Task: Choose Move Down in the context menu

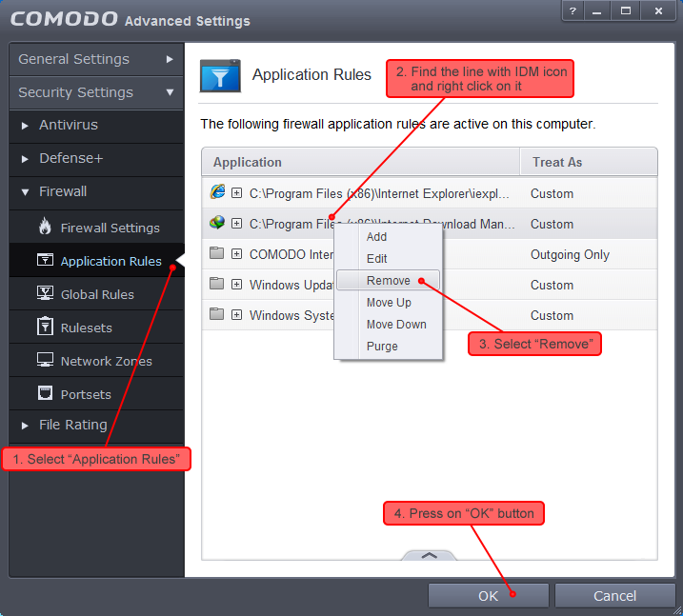Action: coord(389,325)
